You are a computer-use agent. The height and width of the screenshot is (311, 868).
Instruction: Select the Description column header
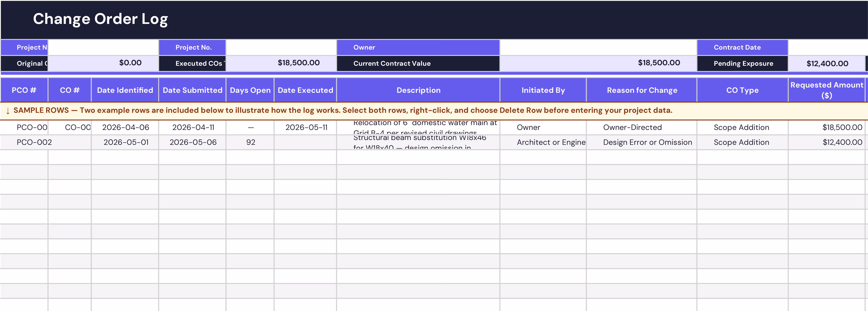(418, 90)
